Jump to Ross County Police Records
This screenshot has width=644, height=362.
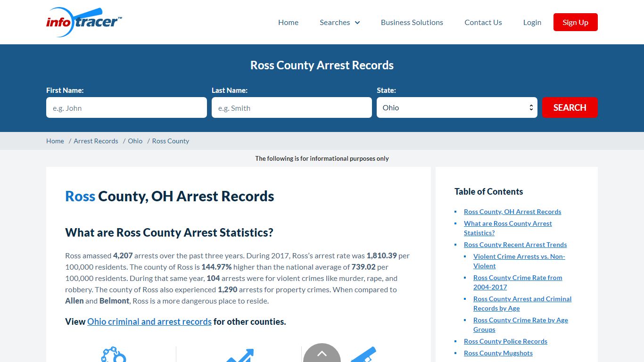(x=505, y=341)
